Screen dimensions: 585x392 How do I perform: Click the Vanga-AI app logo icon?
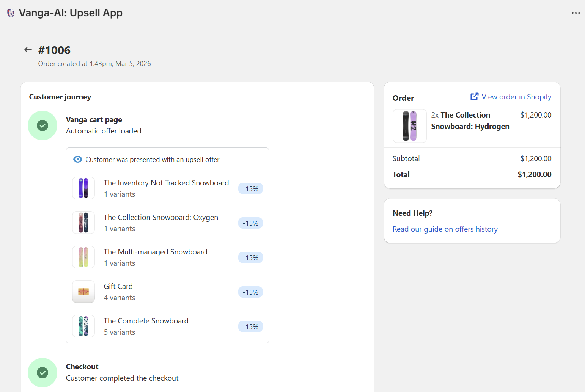[11, 13]
